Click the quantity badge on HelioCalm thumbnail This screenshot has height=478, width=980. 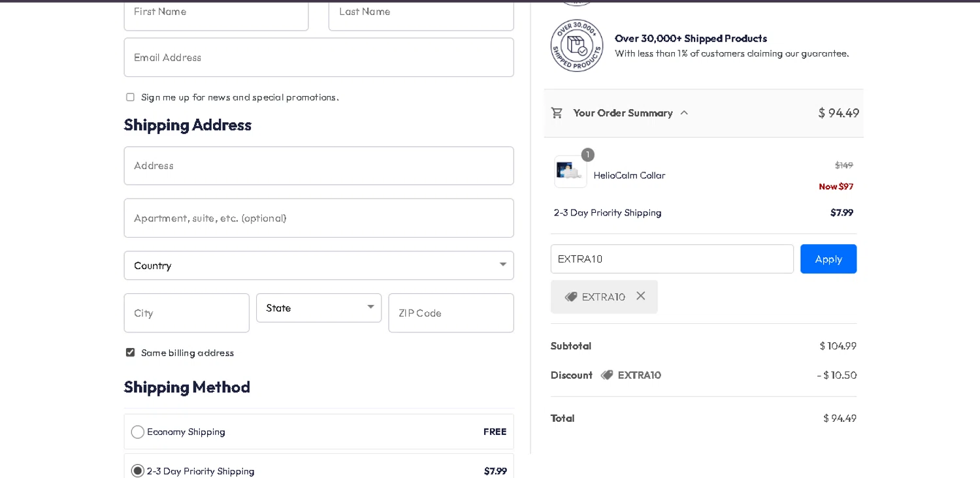pyautogui.click(x=587, y=155)
